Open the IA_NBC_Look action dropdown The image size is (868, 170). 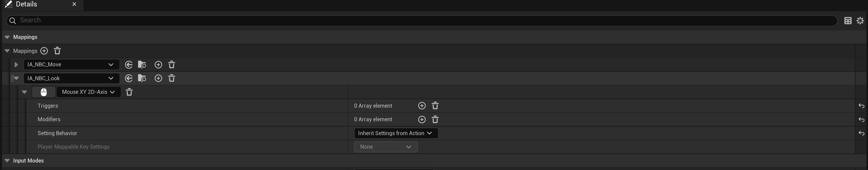point(71,78)
